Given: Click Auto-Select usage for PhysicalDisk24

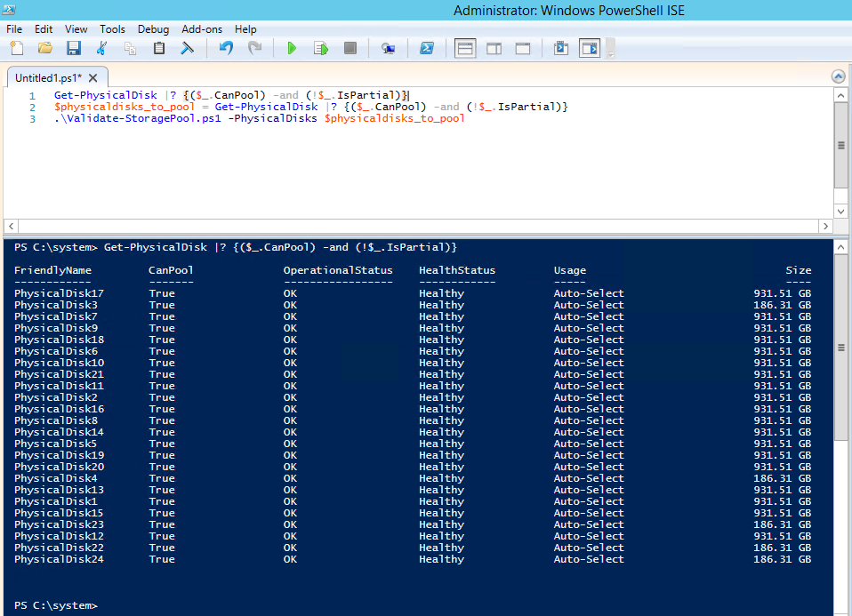Looking at the screenshot, I should 589,559.
